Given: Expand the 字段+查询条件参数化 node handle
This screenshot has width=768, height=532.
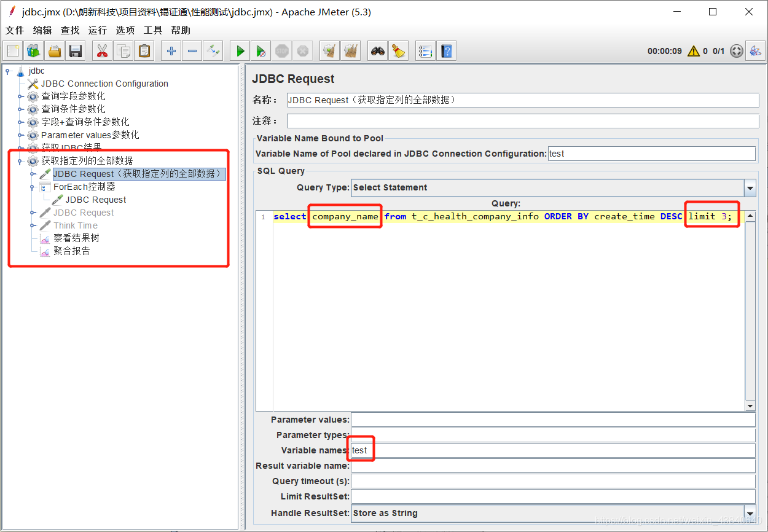Looking at the screenshot, I should [x=20, y=122].
